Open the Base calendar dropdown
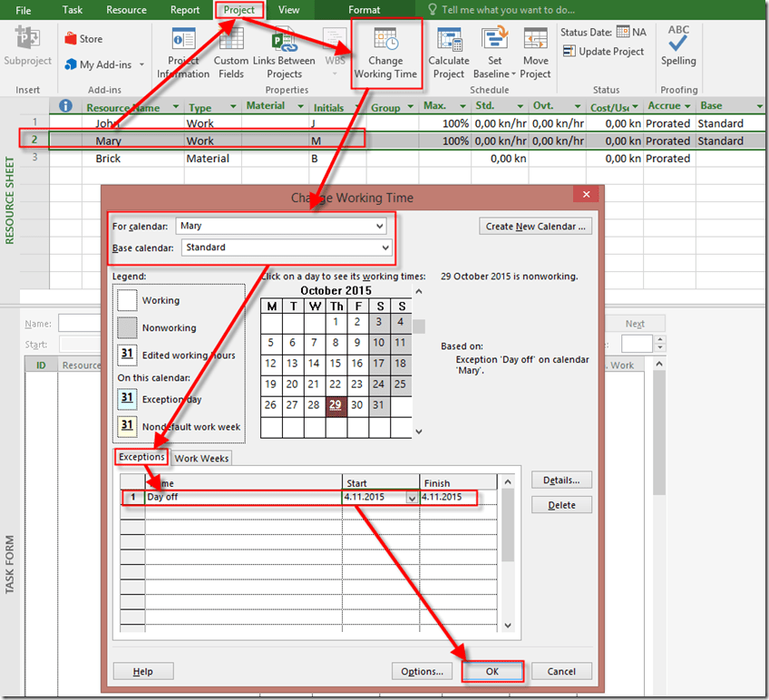 [x=384, y=248]
